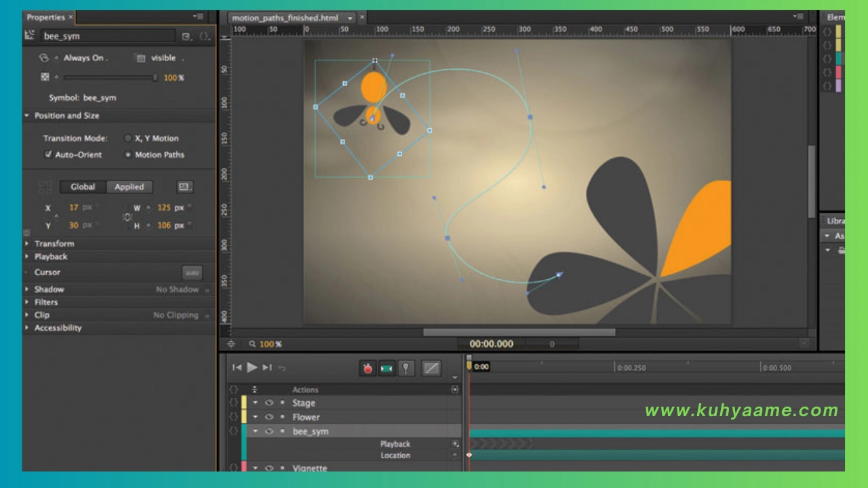
Task: Click the collapse/expand all lanes icon
Action: coord(255,390)
